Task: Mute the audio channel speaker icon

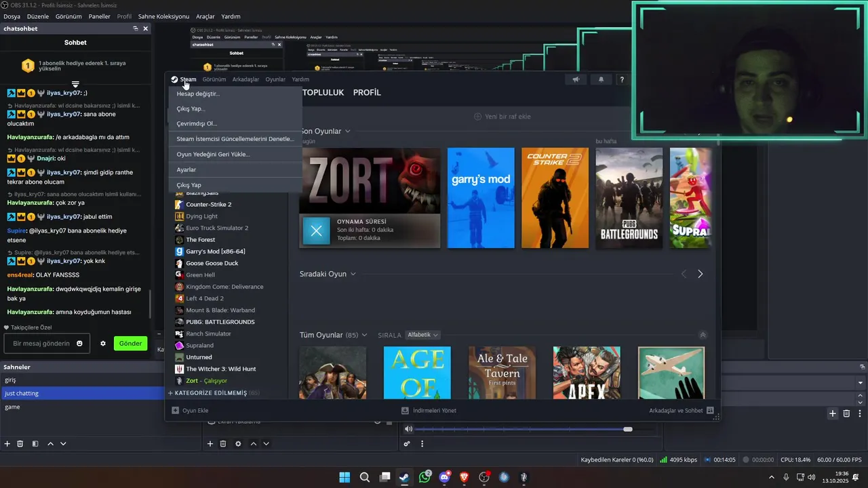Action: [408, 428]
